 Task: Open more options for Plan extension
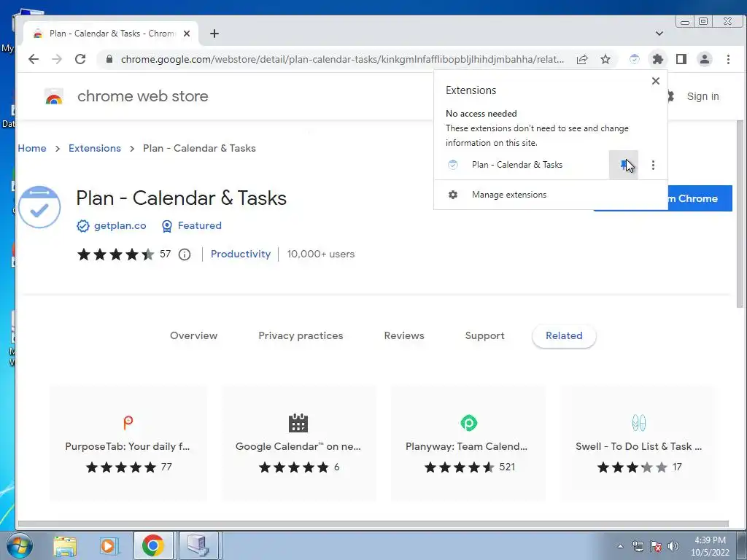(x=653, y=165)
